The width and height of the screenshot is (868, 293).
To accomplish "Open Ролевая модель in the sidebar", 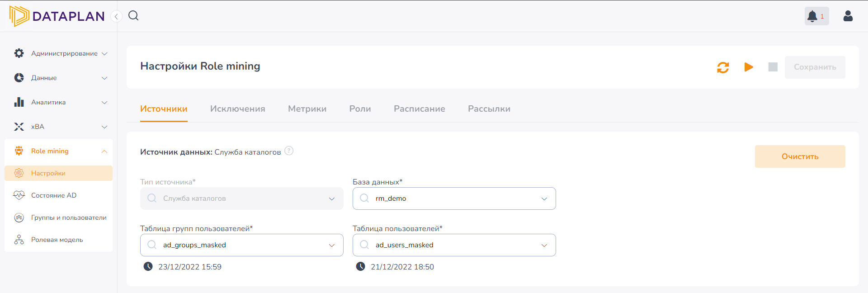I will click(x=57, y=240).
